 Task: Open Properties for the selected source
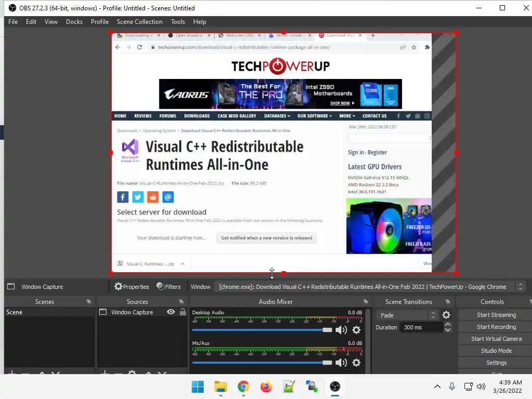point(131,287)
